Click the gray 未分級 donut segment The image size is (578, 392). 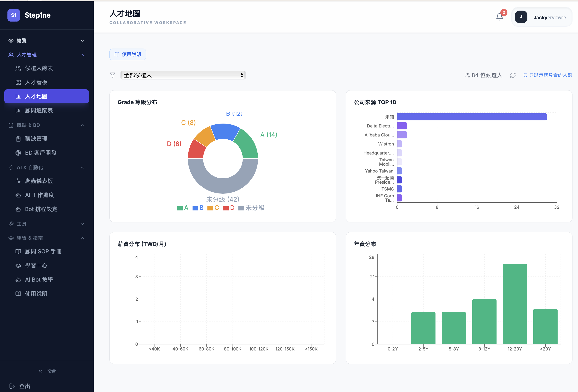[223, 186]
